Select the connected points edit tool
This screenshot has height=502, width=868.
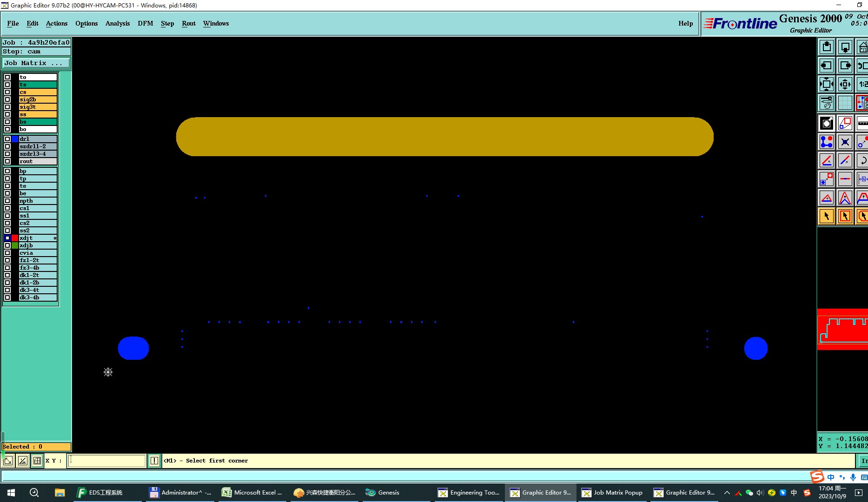pyautogui.click(x=827, y=142)
